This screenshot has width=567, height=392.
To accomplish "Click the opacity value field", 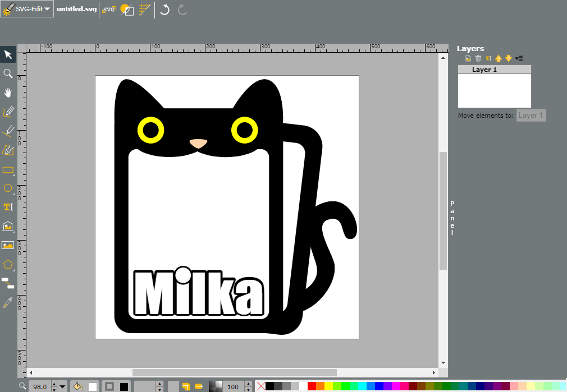I will [x=233, y=387].
